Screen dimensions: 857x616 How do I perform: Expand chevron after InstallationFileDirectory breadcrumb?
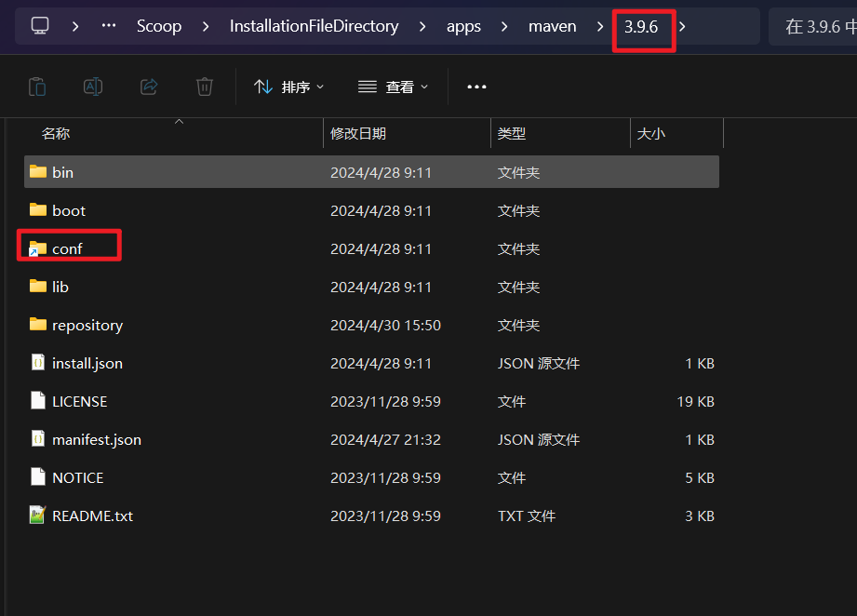pos(422,26)
